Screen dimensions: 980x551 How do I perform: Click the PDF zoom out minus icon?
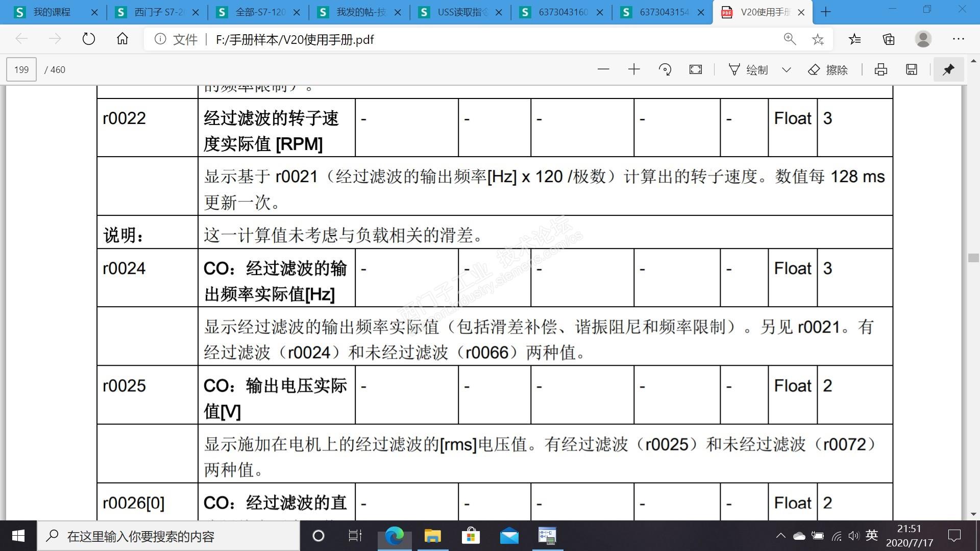pos(603,69)
